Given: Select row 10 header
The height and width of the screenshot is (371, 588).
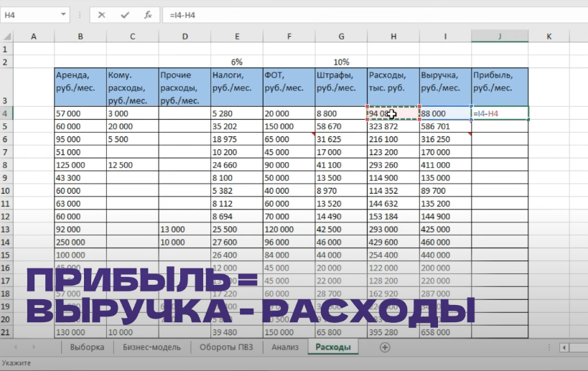Looking at the screenshot, I should point(5,190).
